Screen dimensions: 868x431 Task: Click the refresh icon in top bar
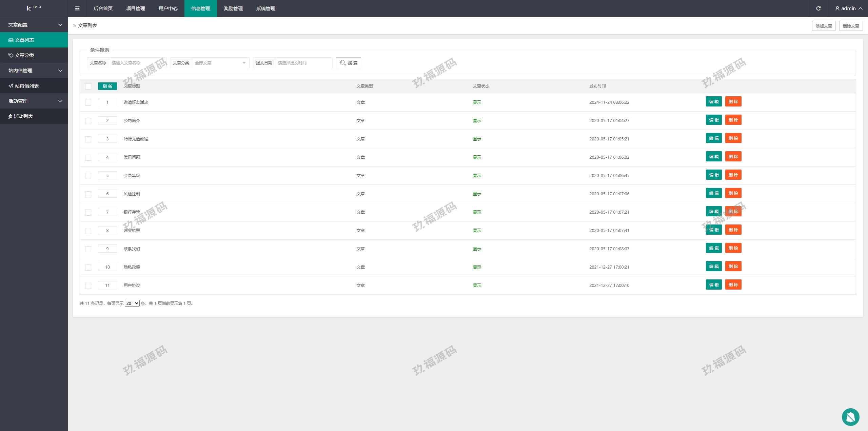tap(818, 8)
